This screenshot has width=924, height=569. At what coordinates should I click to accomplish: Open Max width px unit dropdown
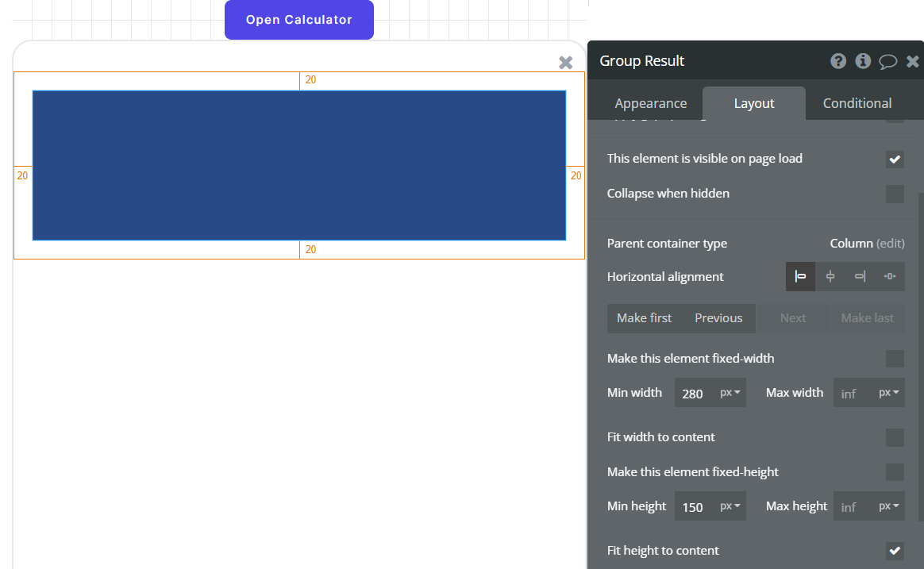[x=889, y=393]
